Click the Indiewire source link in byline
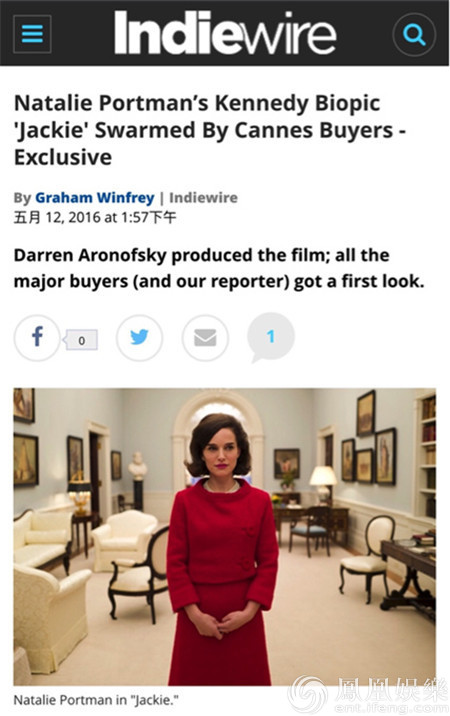Viewport: 450px width, 716px height. (x=203, y=197)
